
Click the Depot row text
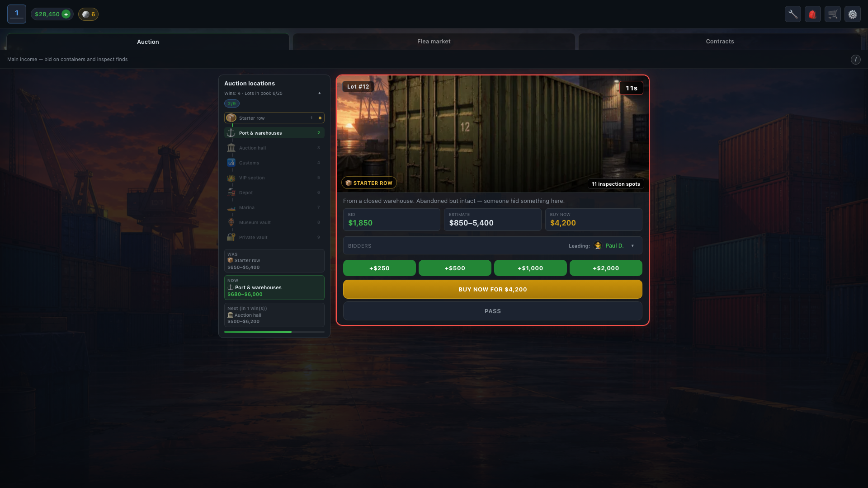(246, 192)
